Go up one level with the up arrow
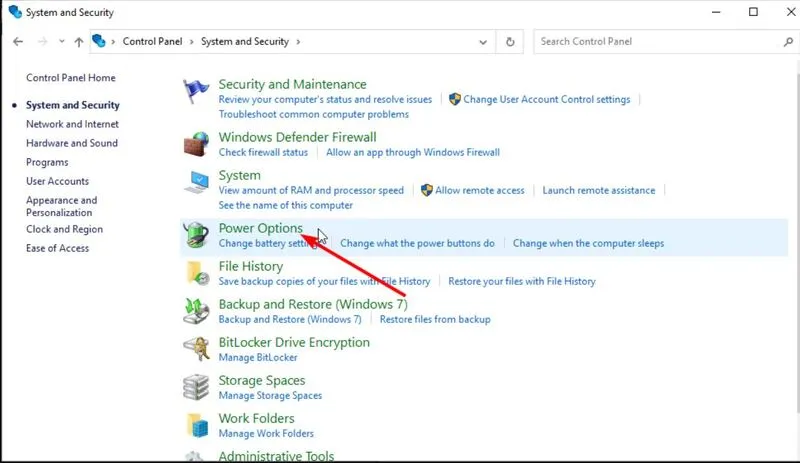The height and width of the screenshot is (463, 800). [79, 42]
